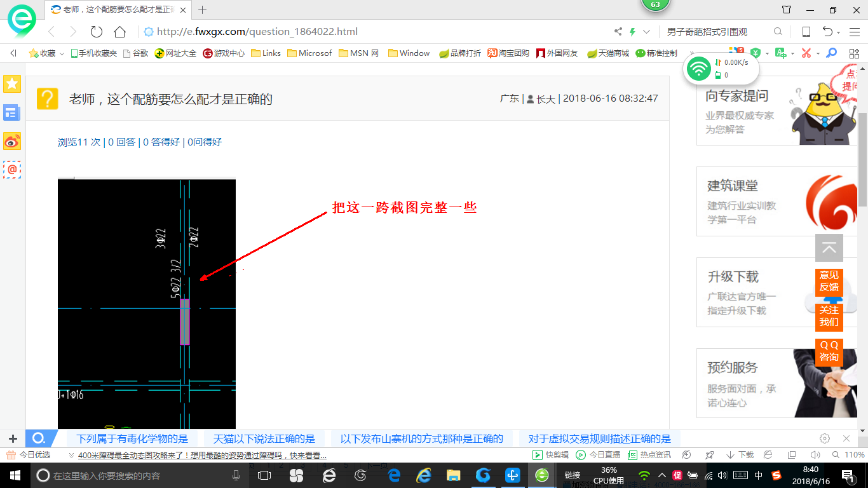Screen dimensions: 868x488
Task: Click the green lightning speed-mode icon
Action: coord(632,32)
